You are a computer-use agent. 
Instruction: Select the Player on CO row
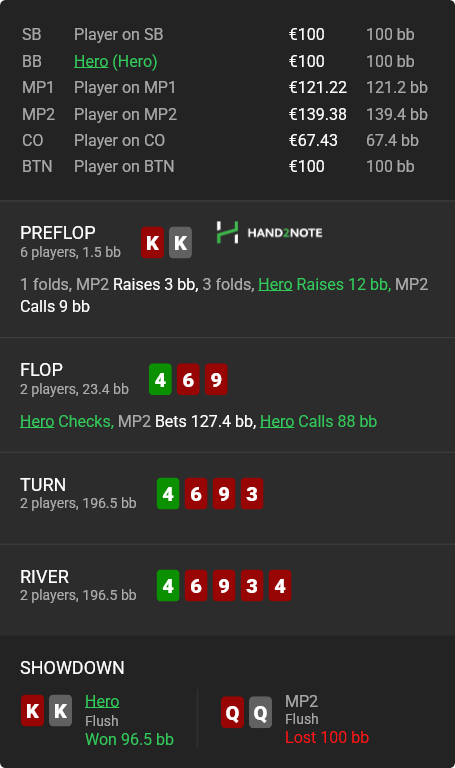pyautogui.click(x=225, y=141)
